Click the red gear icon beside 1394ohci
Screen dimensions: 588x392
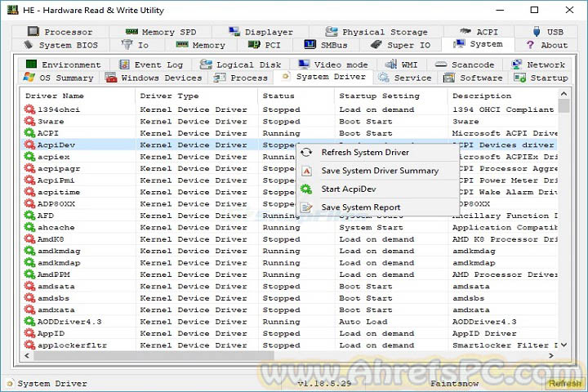29,109
